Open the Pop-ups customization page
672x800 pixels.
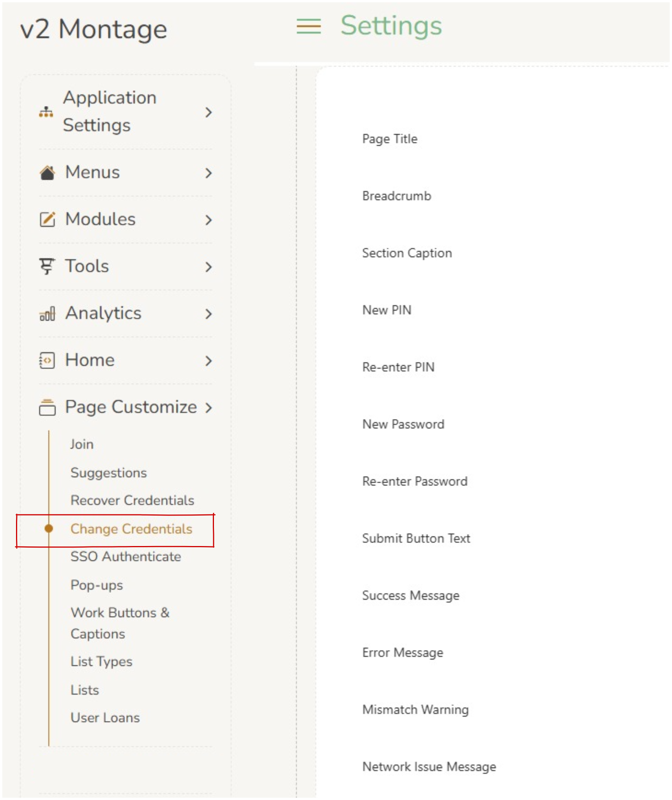[97, 585]
